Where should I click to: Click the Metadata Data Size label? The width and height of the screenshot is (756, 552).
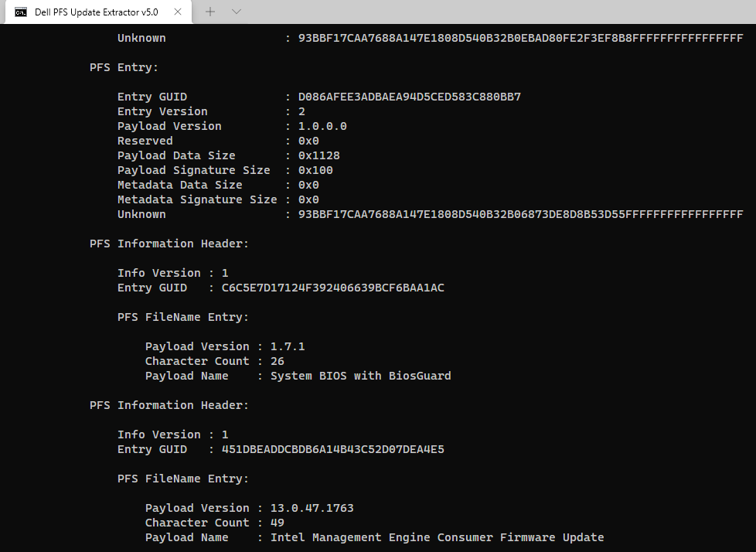click(180, 185)
